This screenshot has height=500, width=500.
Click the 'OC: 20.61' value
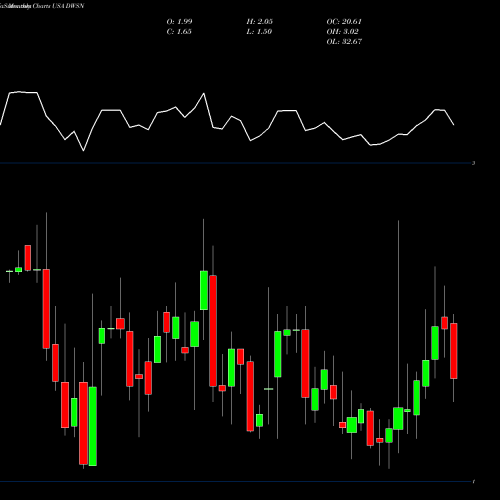[x=344, y=22]
